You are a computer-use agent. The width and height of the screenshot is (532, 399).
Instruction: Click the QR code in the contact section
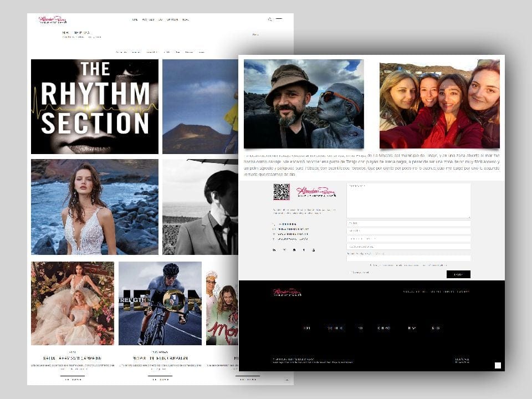[x=282, y=192]
